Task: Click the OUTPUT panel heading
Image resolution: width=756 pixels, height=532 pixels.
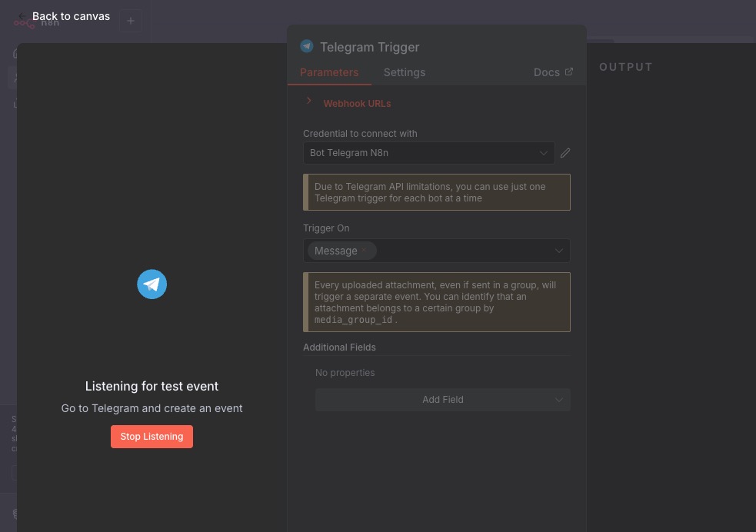Action: click(626, 67)
